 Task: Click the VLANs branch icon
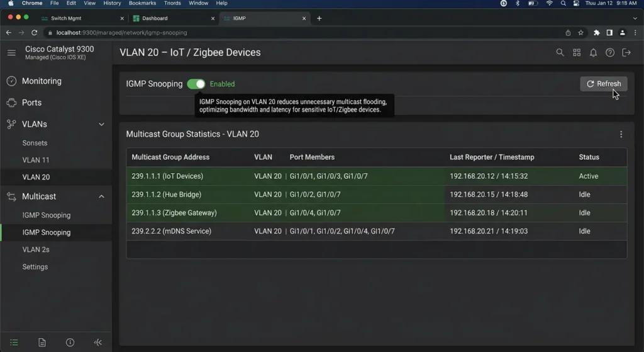click(11, 124)
